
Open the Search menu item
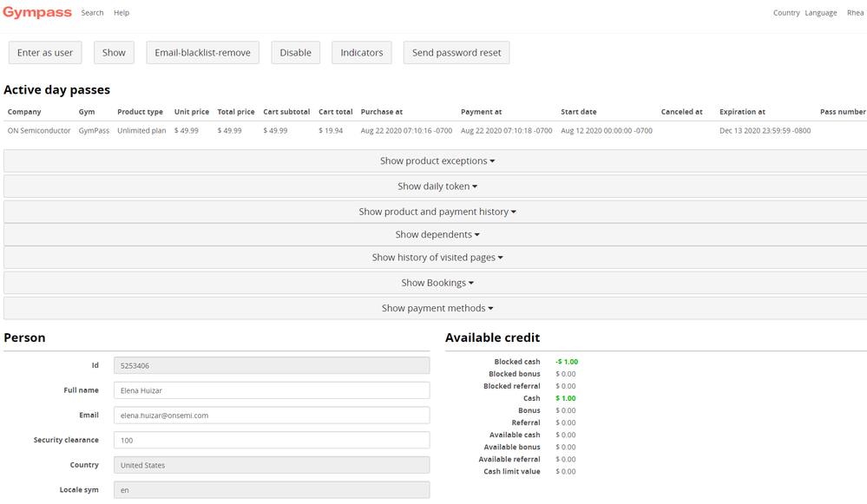tap(92, 13)
